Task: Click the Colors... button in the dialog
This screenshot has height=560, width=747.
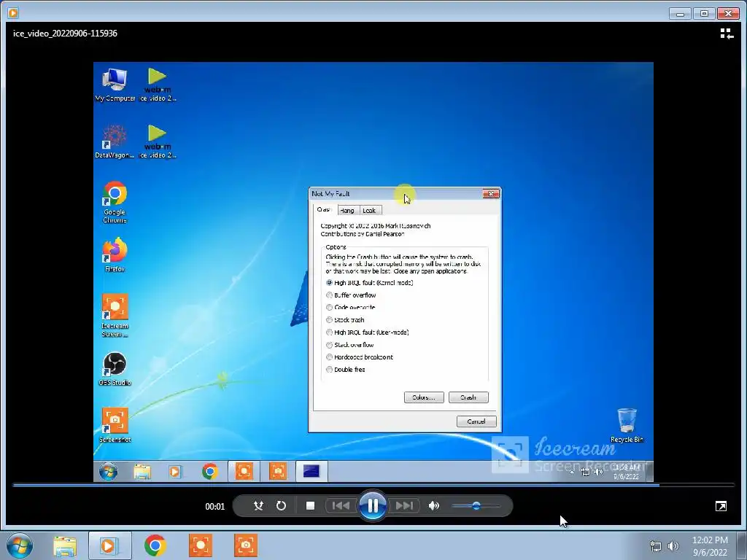Action: 424,397
